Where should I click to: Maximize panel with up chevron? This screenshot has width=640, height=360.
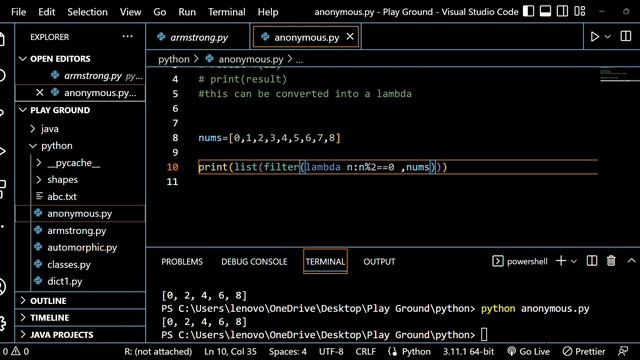(631, 261)
